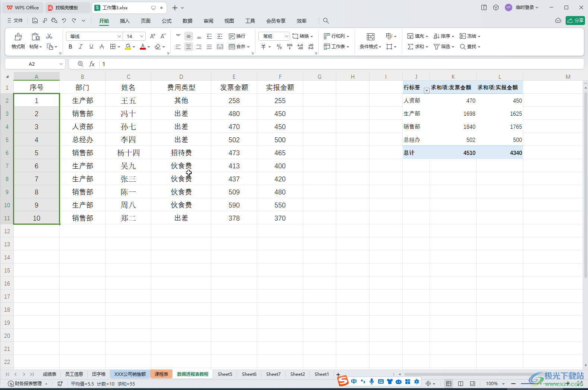This screenshot has height=390, width=588.
Task: Select cell containing 杨十四
Action: 128,153
